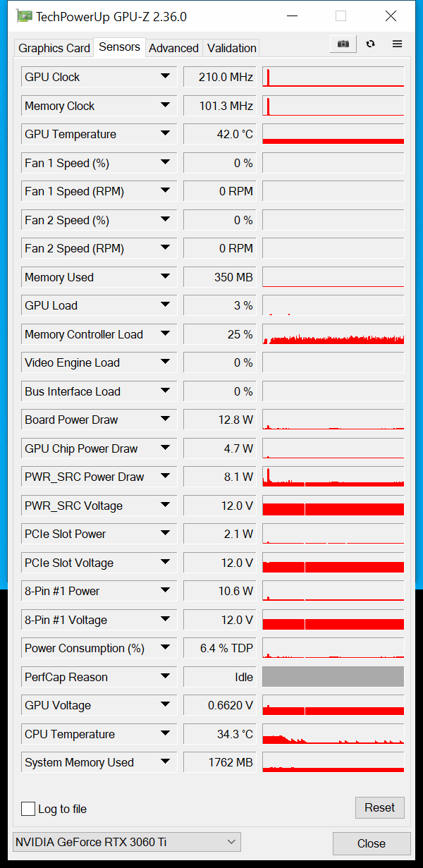Select the NVIDIA GeForce RTX 3060 Ti combo box
This screenshot has height=868, width=423.
[127, 842]
